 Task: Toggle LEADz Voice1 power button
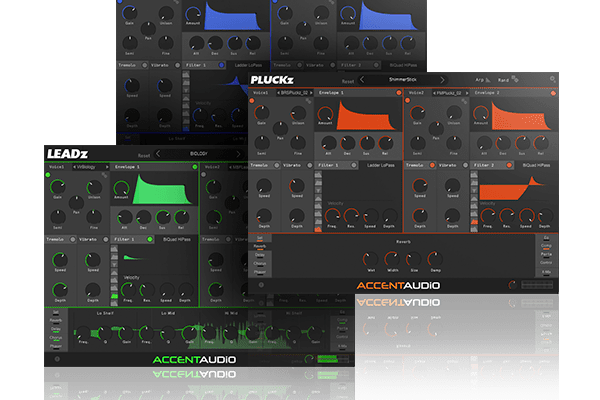pyautogui.click(x=48, y=175)
